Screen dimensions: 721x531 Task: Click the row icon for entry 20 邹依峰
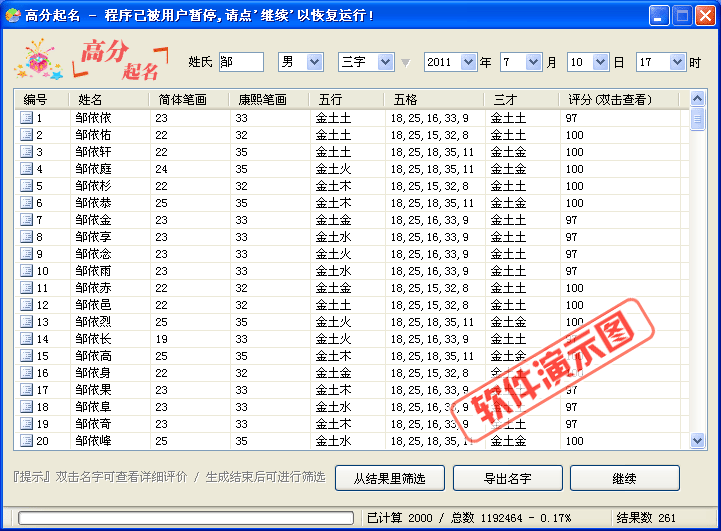click(x=27, y=441)
